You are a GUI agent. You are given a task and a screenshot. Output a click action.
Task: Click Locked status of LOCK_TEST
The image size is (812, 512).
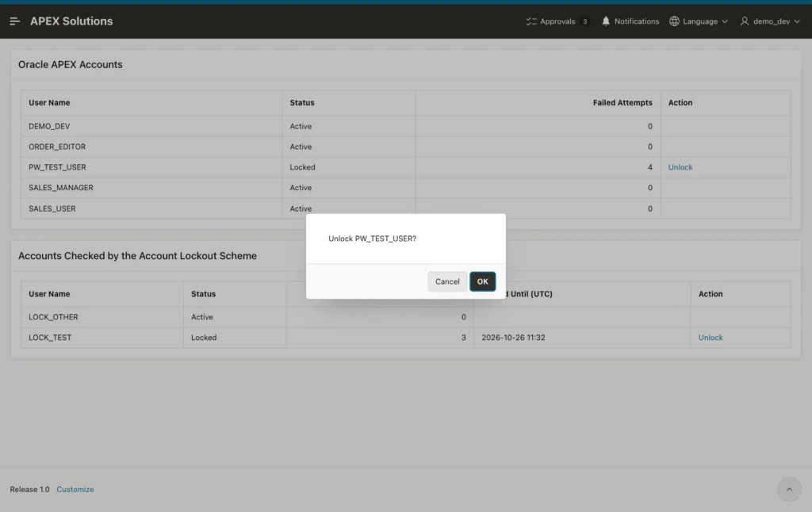[204, 338]
